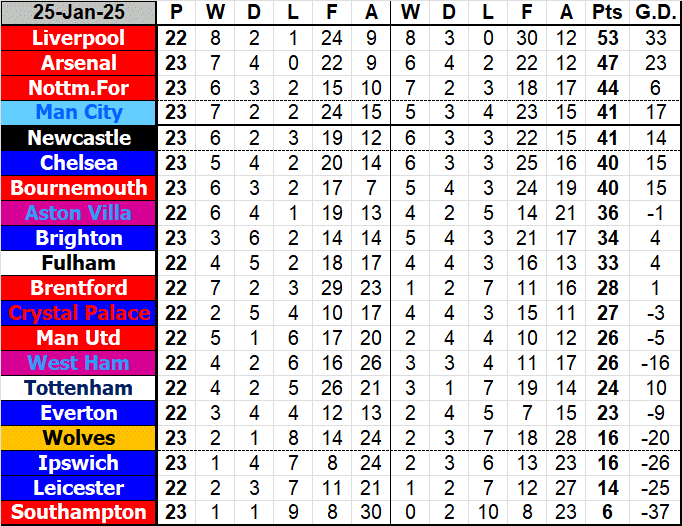Select the yellow Wolves team cell

(79, 438)
